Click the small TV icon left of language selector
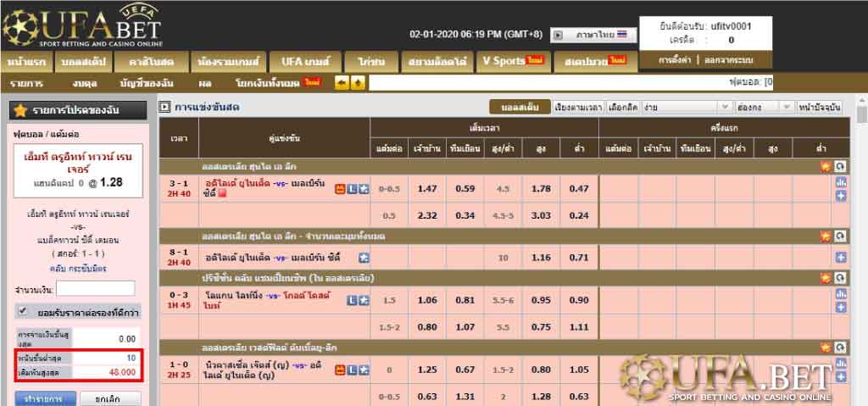 tap(558, 35)
